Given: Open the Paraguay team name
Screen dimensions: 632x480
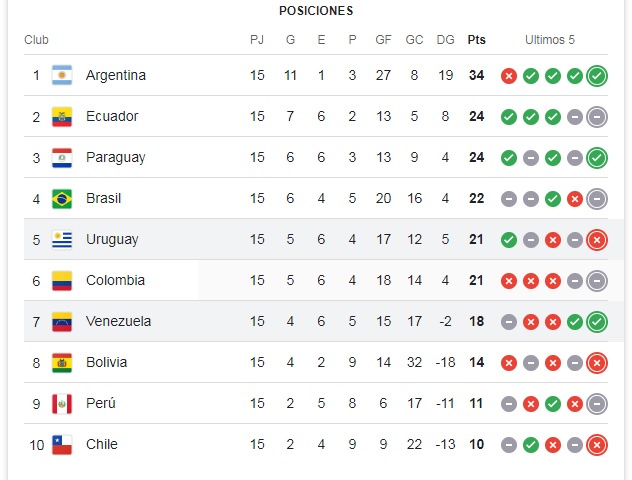Looking at the screenshot, I should pyautogui.click(x=116, y=158).
